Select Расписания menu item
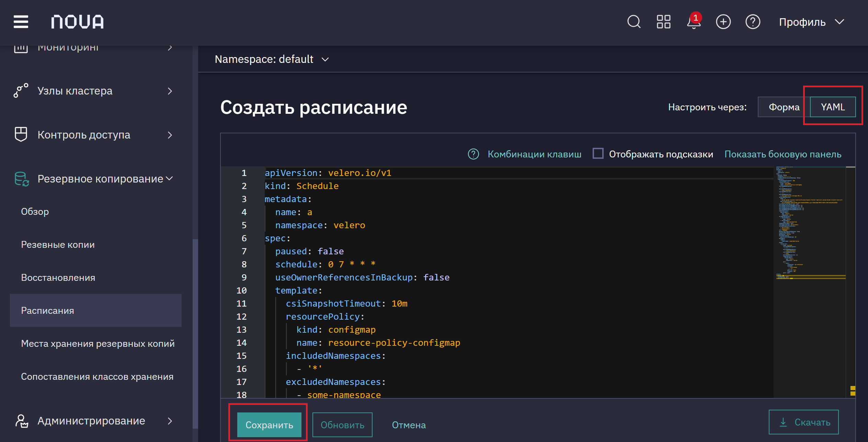 [x=96, y=310]
